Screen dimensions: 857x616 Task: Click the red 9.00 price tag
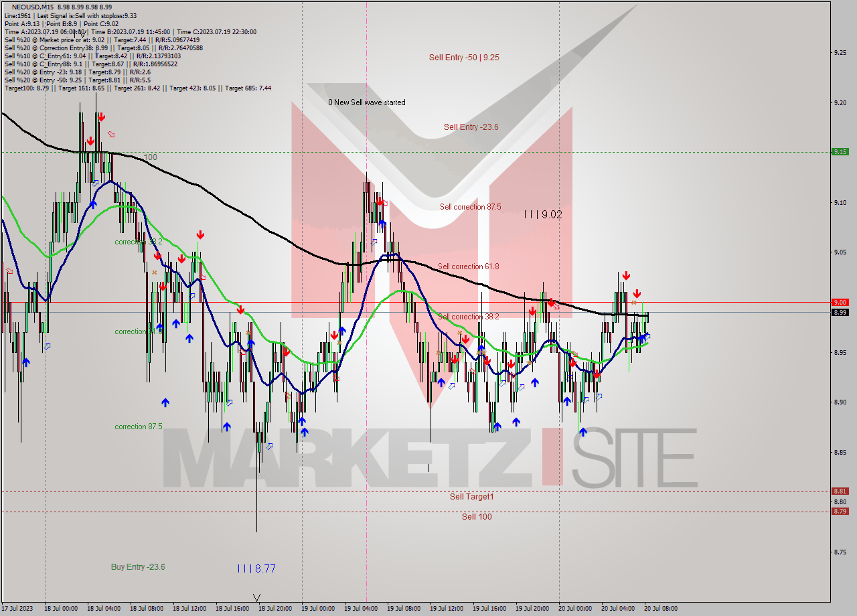(x=840, y=303)
